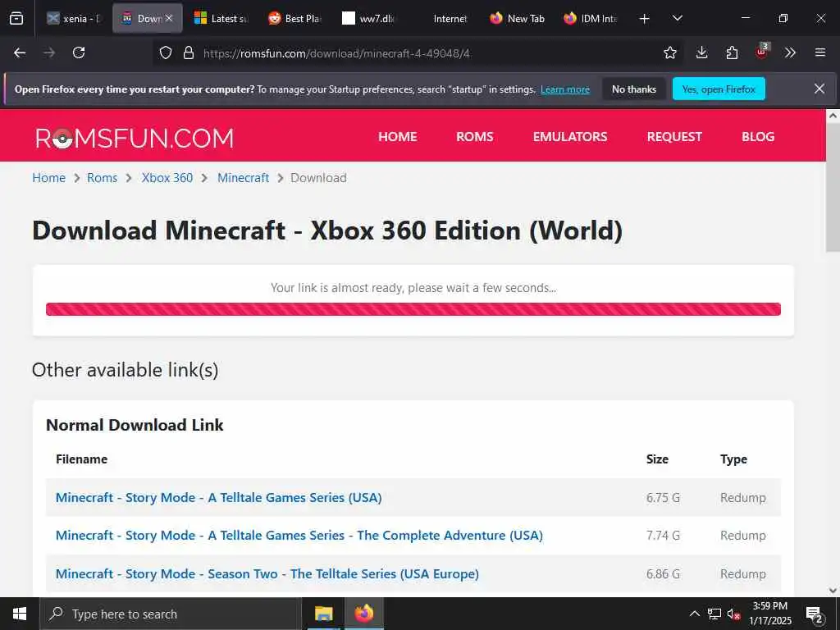Viewport: 840px width, 630px height.
Task: Open Story Mode The Complete Adventure (USA) link
Action: tap(299, 535)
